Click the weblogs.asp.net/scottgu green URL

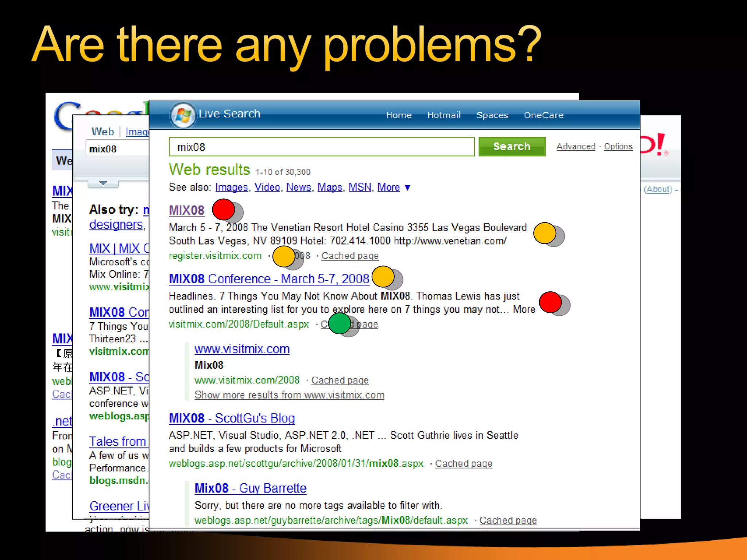tap(296, 464)
